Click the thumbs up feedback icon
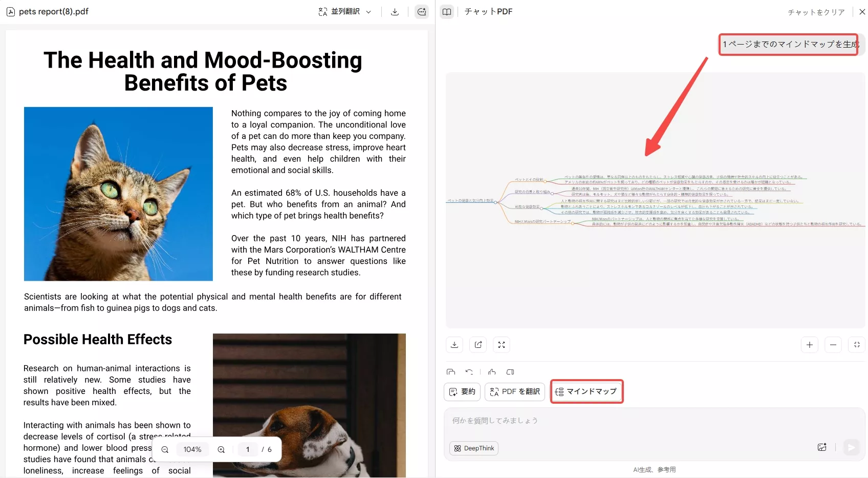868x478 pixels. (492, 372)
